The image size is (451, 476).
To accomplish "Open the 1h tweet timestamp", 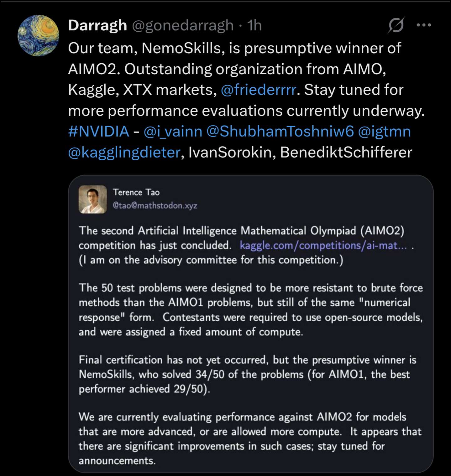I will tap(254, 25).
